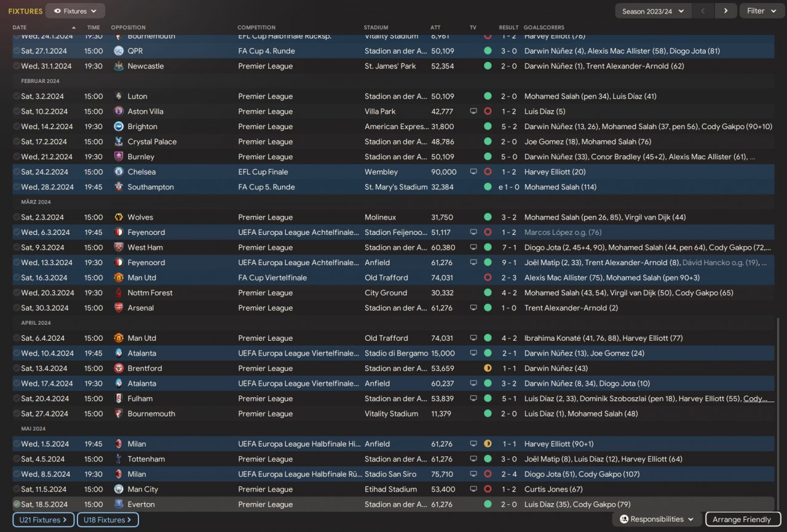Click the 'EFL Cup Finale' competition cell

[263, 172]
